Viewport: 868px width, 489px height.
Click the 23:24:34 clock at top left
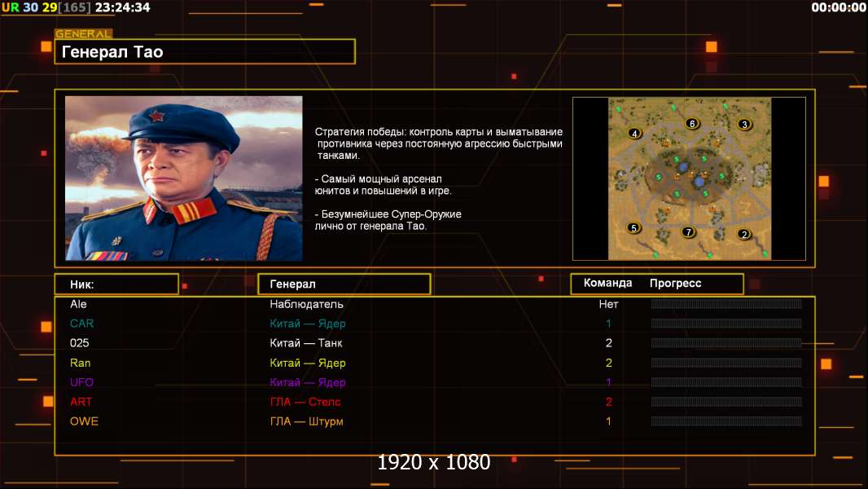122,7
